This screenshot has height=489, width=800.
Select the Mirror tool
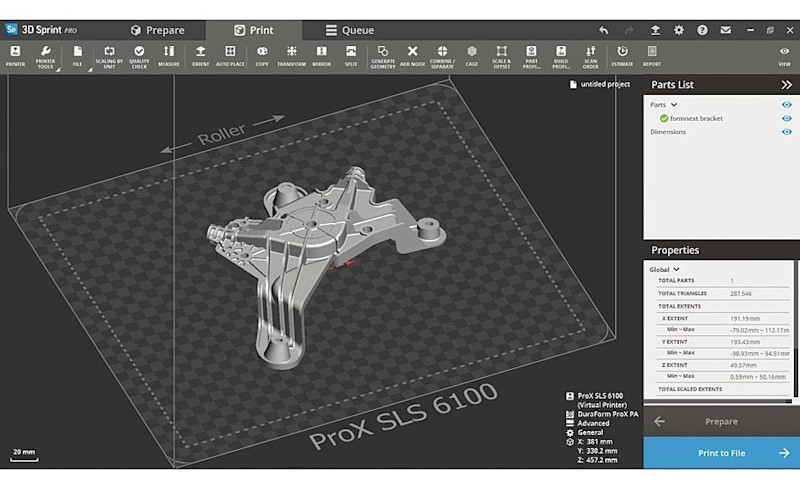321,56
